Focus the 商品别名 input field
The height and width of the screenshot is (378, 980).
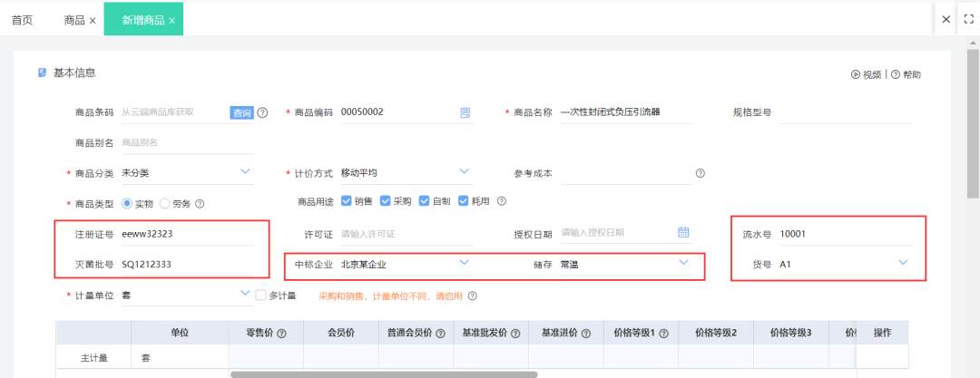187,142
